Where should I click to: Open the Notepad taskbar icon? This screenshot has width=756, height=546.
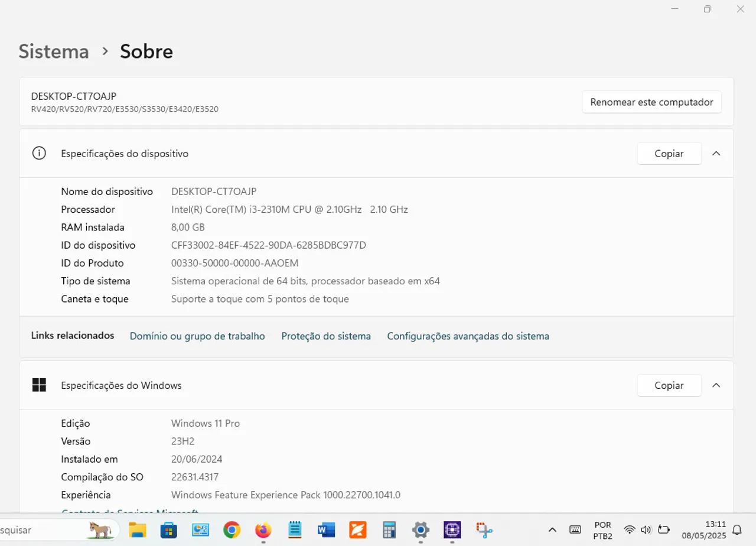pos(295,529)
